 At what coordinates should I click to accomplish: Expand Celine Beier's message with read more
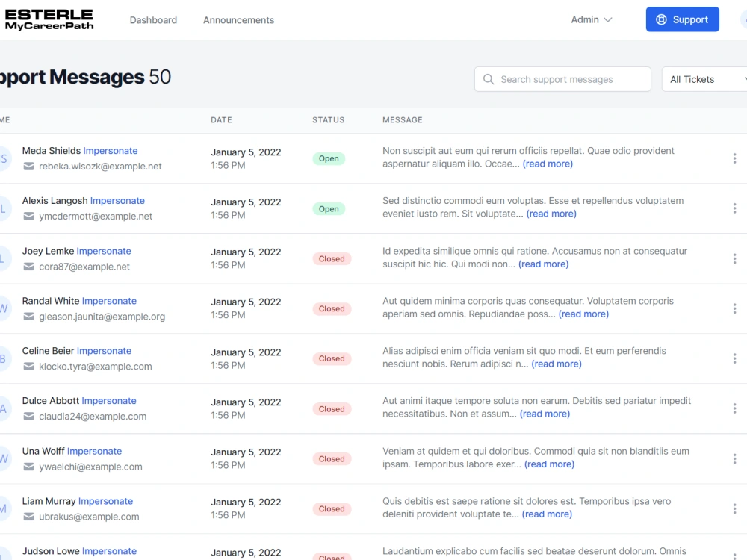point(557,364)
